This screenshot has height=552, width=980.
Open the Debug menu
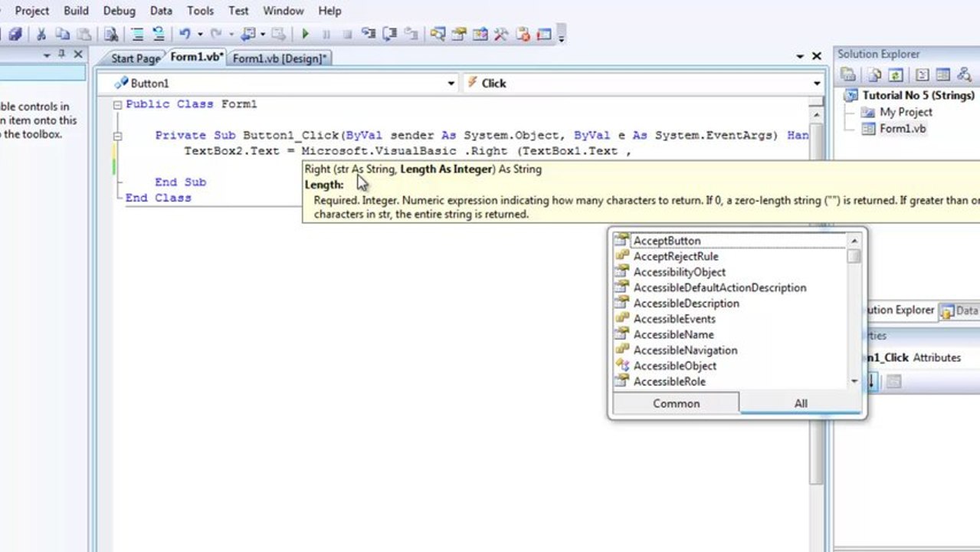(119, 11)
